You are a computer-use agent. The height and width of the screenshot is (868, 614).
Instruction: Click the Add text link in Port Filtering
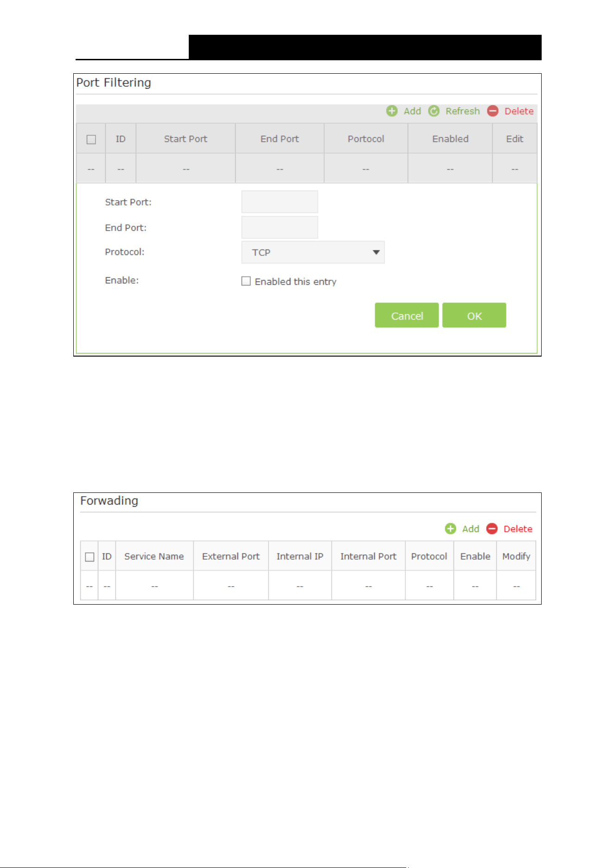[412, 111]
